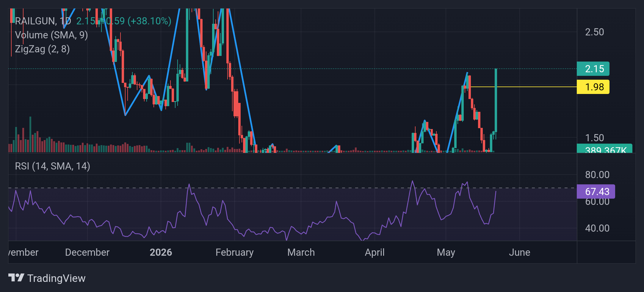Click the March label on time axis
644x292 pixels.
click(x=301, y=252)
